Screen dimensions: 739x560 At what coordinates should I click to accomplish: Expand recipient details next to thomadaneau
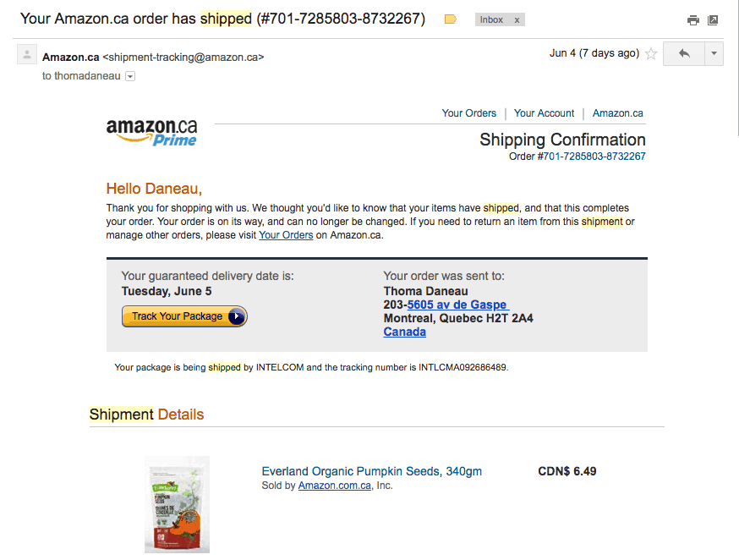(130, 76)
